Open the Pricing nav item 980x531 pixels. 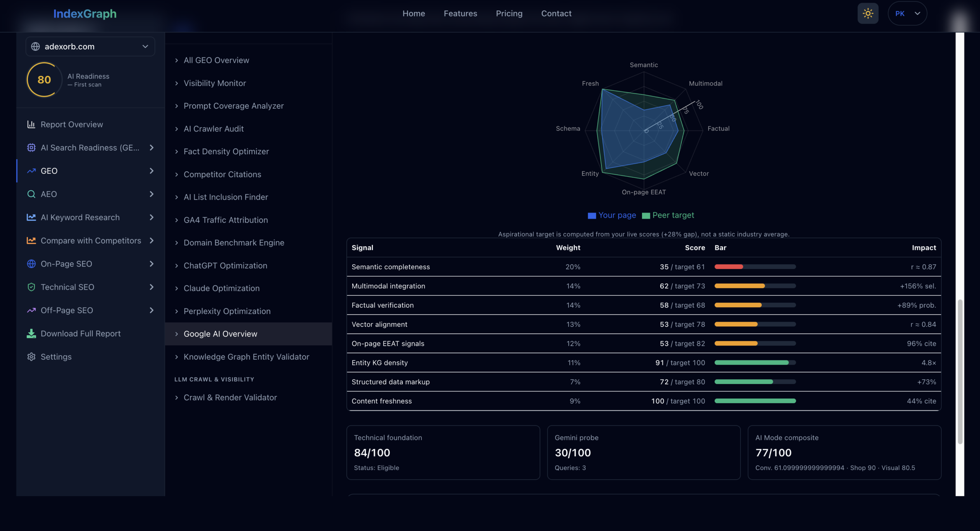tap(509, 13)
